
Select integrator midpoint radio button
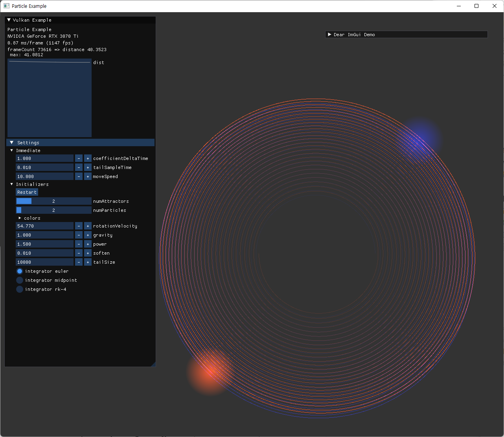20,280
